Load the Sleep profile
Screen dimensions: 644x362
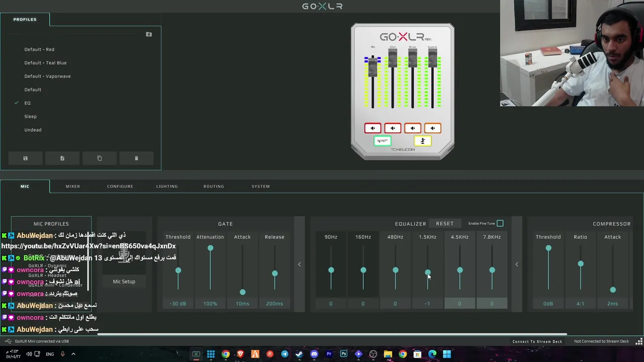pos(30,116)
